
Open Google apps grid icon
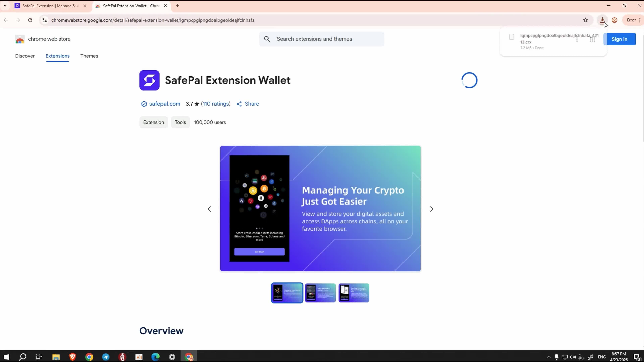593,39
